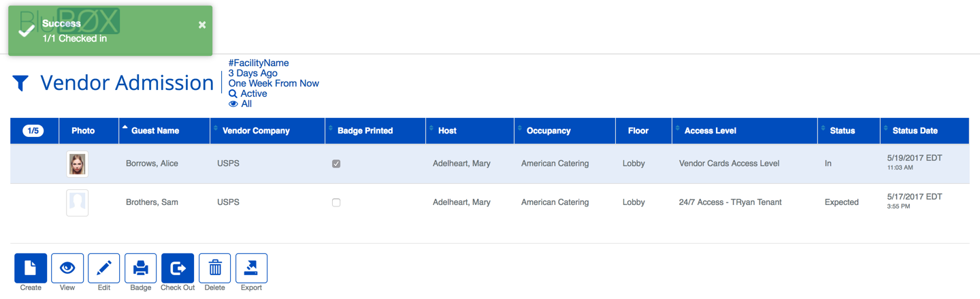This screenshot has height=299, width=980.
Task: Click the Check Out icon
Action: point(178,268)
